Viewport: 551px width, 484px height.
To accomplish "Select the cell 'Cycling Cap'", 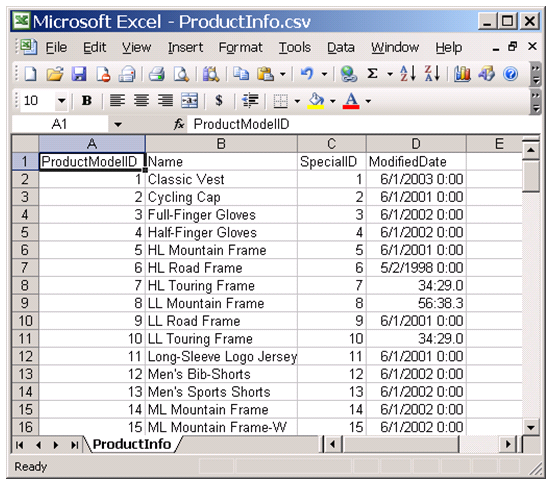I will coord(221,197).
